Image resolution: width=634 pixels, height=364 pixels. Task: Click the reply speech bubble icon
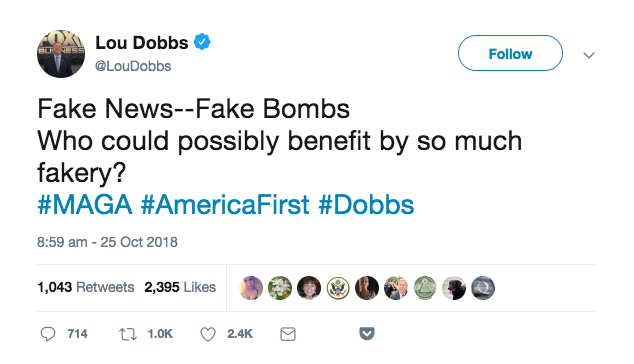[48, 334]
